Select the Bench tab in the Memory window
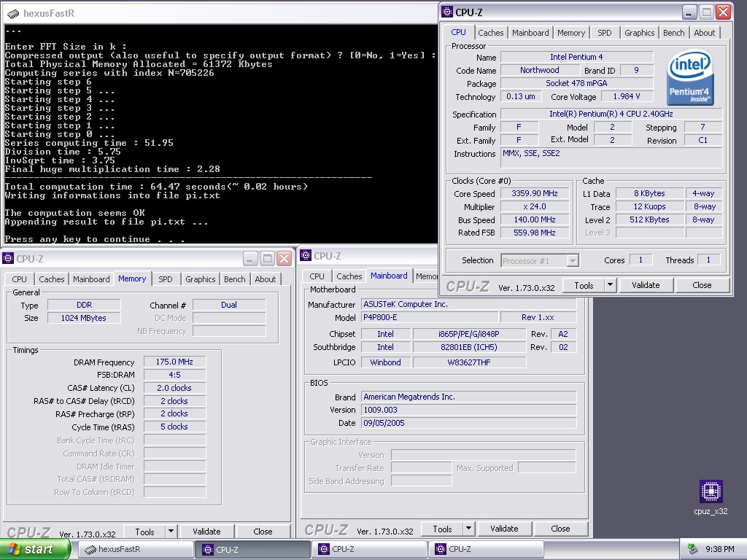The width and height of the screenshot is (747, 560). [234, 279]
